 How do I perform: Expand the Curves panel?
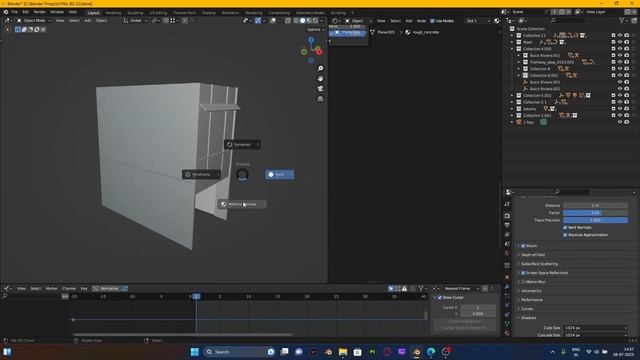[x=527, y=309]
